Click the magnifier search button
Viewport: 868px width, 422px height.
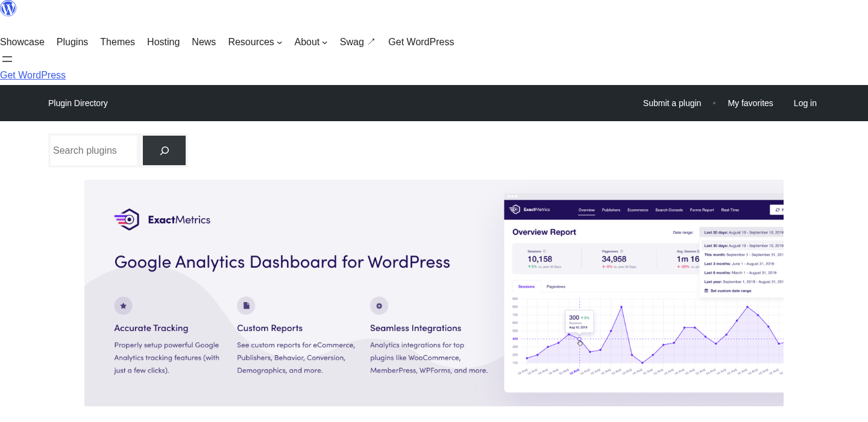(x=164, y=151)
